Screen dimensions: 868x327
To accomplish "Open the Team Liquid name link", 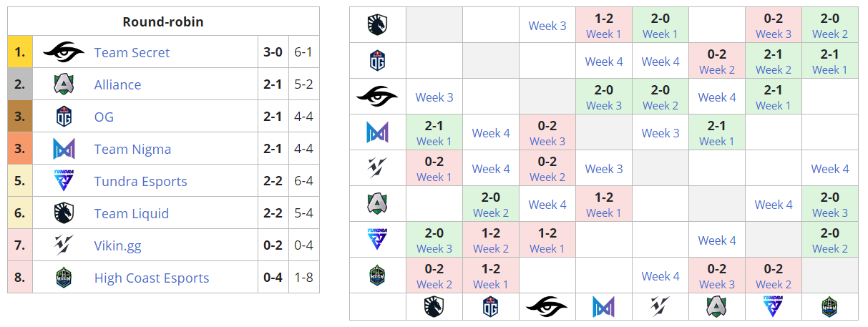I will click(x=132, y=213).
